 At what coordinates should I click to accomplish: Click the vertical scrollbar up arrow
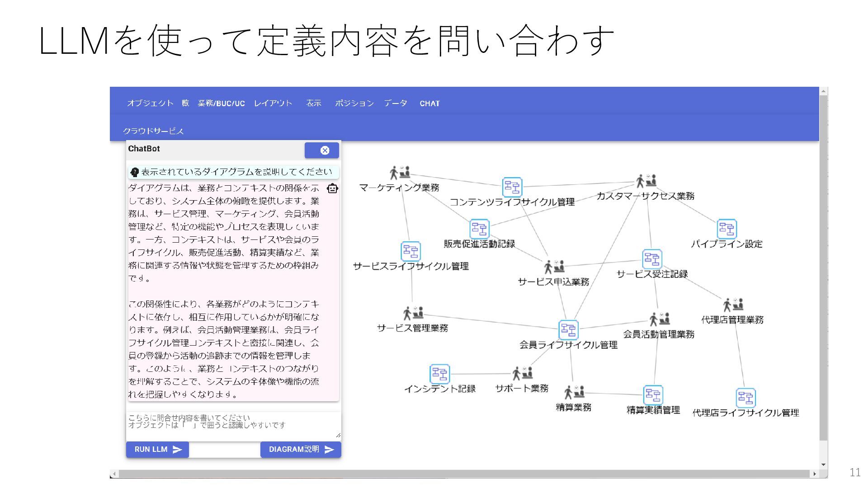click(x=823, y=91)
